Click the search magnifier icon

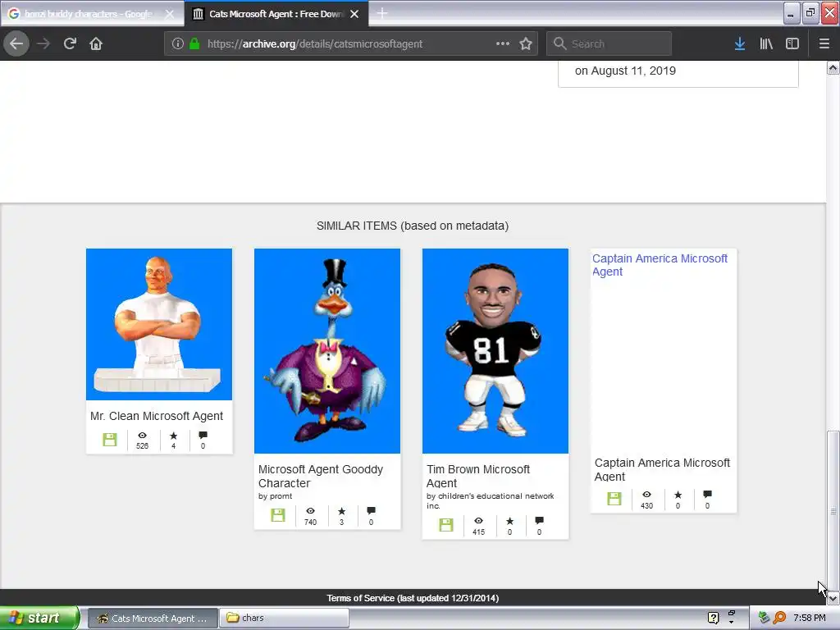pyautogui.click(x=559, y=43)
